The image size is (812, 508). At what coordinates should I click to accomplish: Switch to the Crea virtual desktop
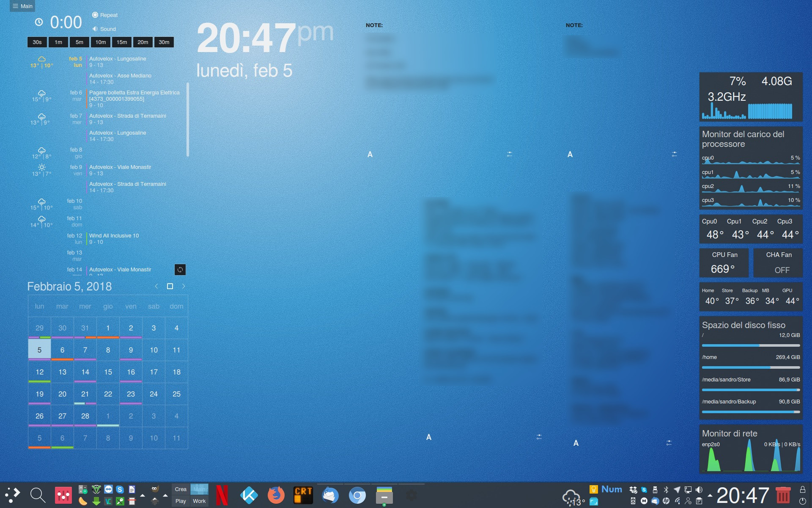tap(181, 489)
